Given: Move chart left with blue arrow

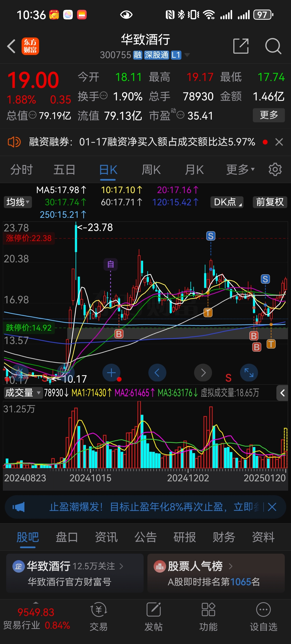Looking at the screenshot, I should [157, 373].
